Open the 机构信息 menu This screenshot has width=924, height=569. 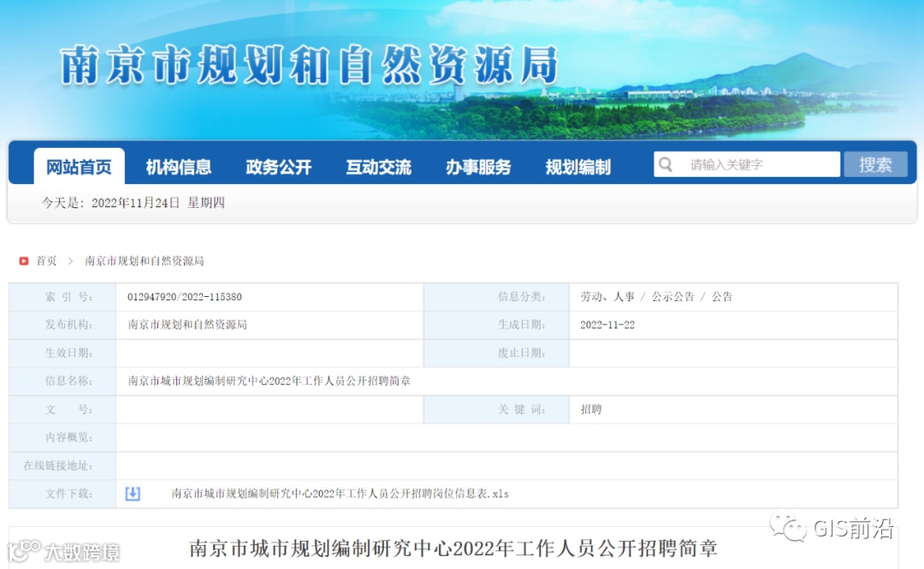(179, 168)
